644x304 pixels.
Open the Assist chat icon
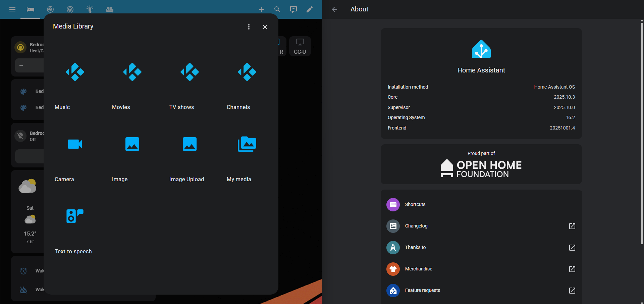293,9
